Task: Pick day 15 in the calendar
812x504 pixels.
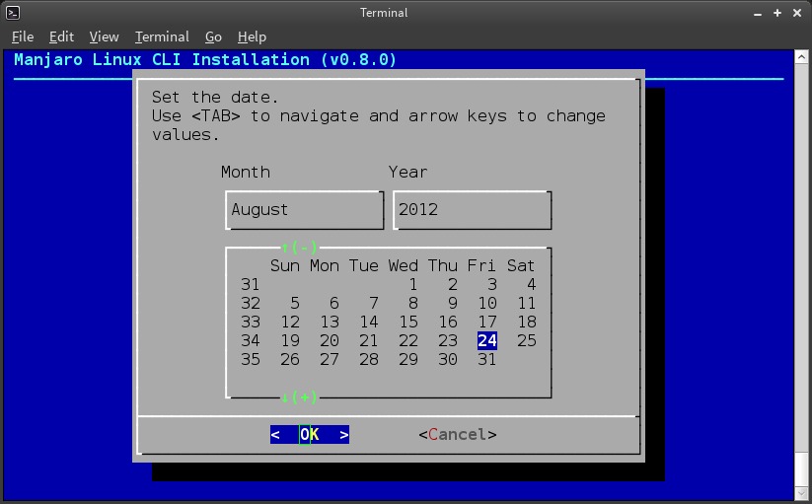Action: coord(408,322)
